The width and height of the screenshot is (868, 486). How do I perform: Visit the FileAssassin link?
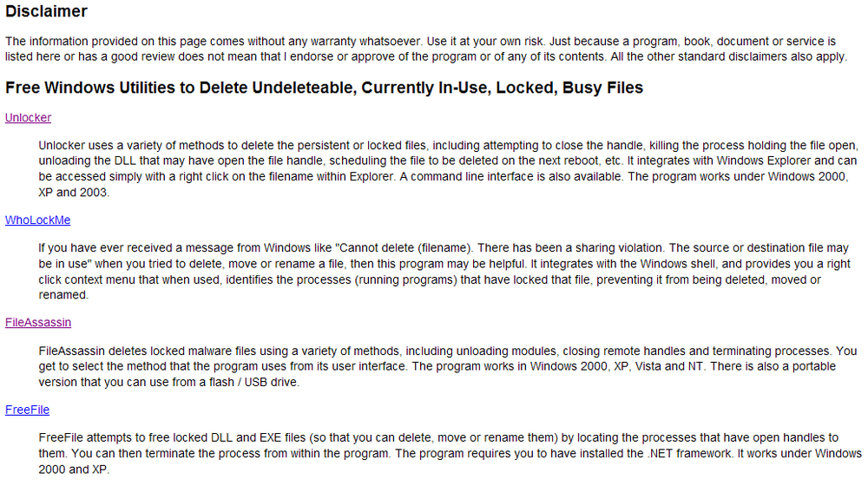pos(38,323)
